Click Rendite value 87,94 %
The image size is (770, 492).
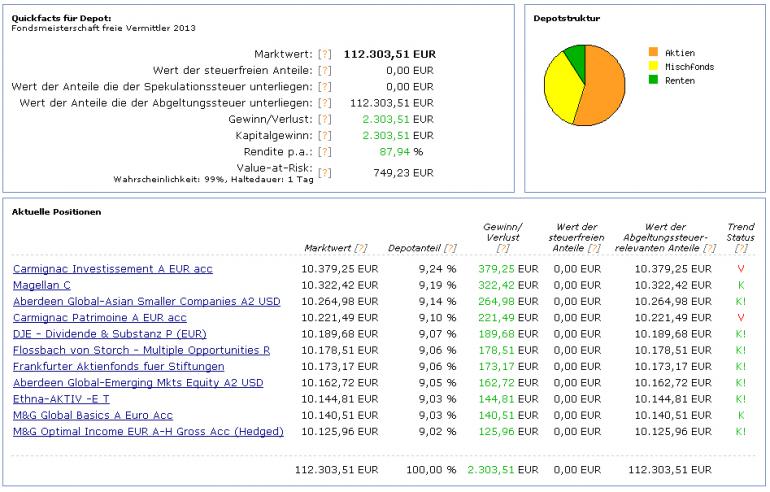401,152
